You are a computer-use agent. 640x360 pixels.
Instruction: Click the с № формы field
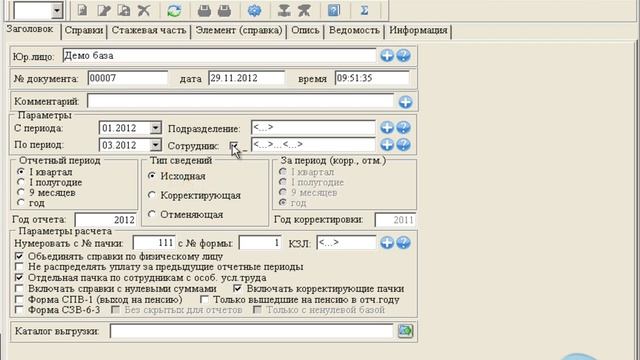tap(260, 243)
